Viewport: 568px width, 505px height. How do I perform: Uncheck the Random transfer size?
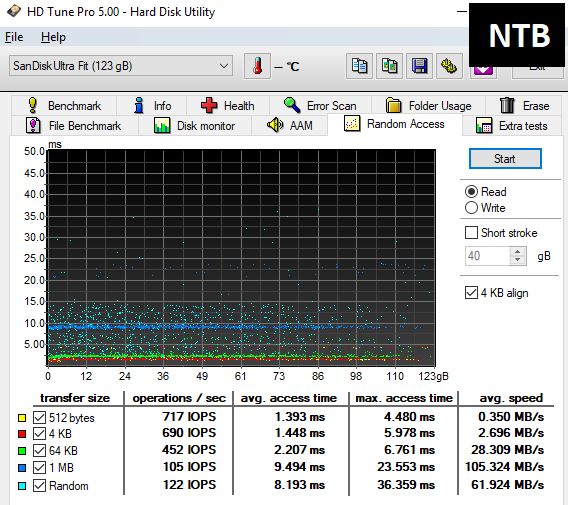click(x=39, y=485)
